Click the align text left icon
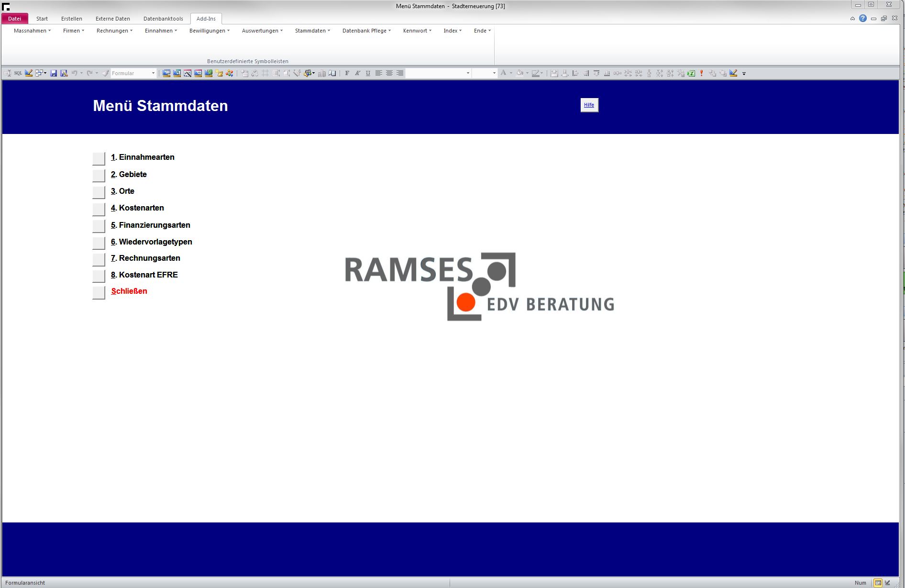905x588 pixels. coord(378,73)
